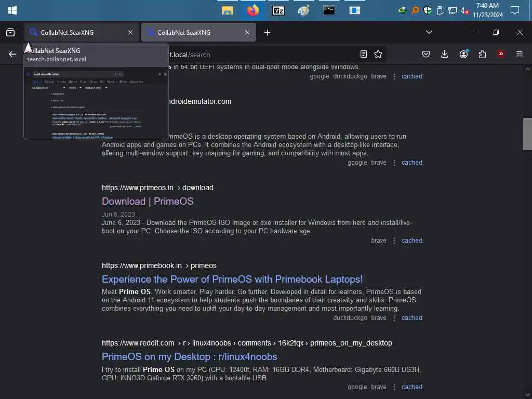
Task: Open File Explorer from the taskbar
Action: coord(228,10)
